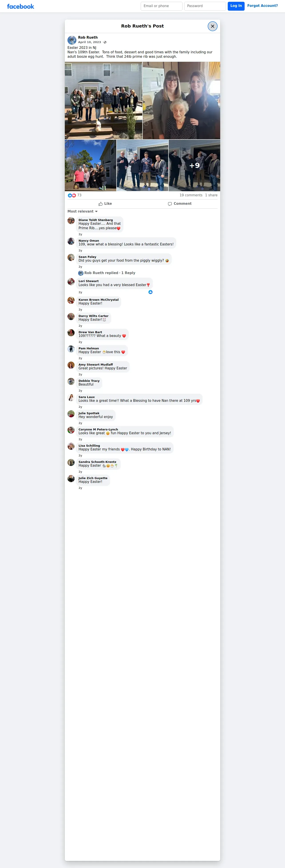Image resolution: width=285 pixels, height=868 pixels.
Task: Click Sara Laux's profile avatar
Action: click(71, 398)
